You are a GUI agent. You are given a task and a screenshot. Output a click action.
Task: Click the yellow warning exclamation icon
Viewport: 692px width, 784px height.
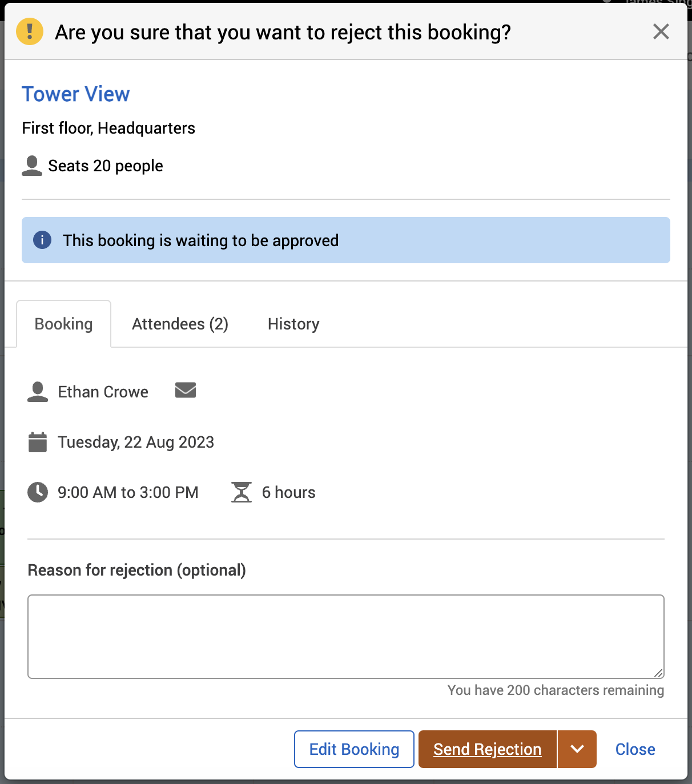[30, 31]
